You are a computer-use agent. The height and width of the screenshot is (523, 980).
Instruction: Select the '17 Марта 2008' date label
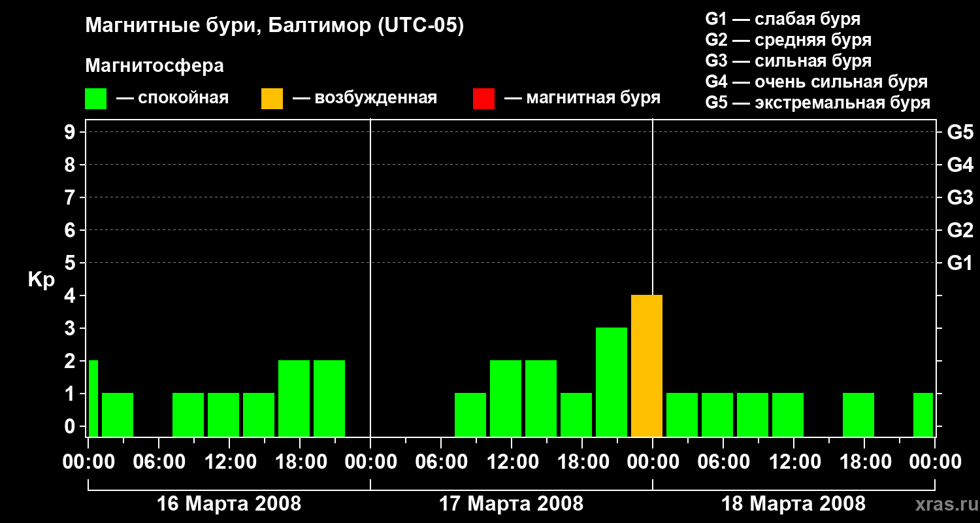511,504
